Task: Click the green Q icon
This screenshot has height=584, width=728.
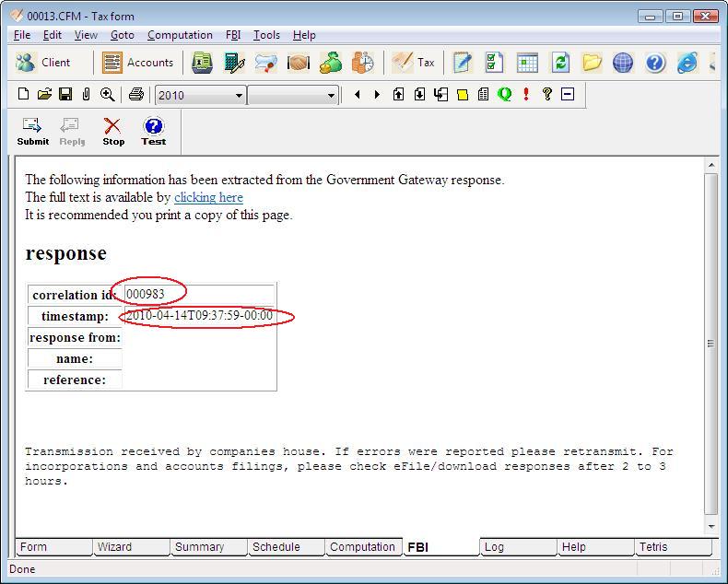Action: click(x=504, y=95)
